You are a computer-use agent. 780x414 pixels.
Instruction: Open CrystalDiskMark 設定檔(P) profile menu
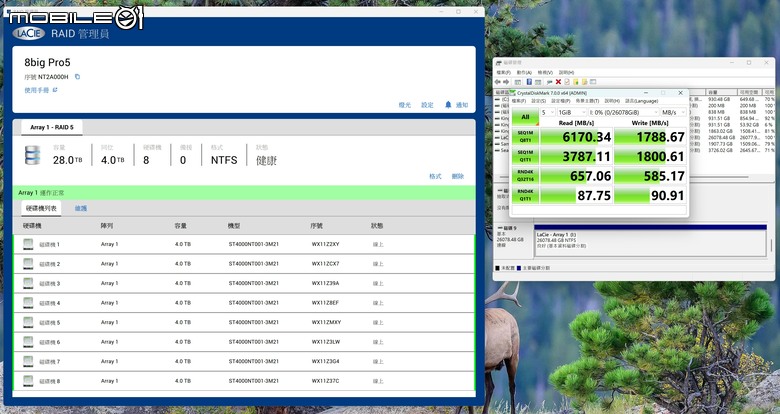coord(560,101)
